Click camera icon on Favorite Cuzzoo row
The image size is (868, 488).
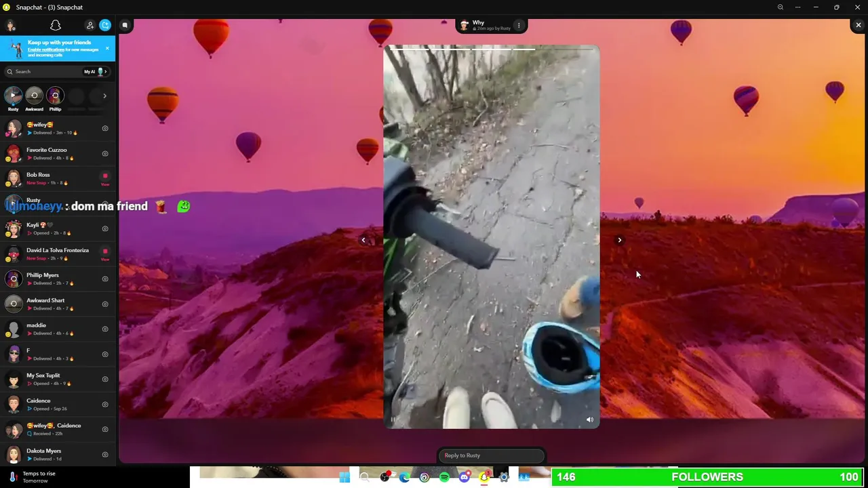click(105, 153)
